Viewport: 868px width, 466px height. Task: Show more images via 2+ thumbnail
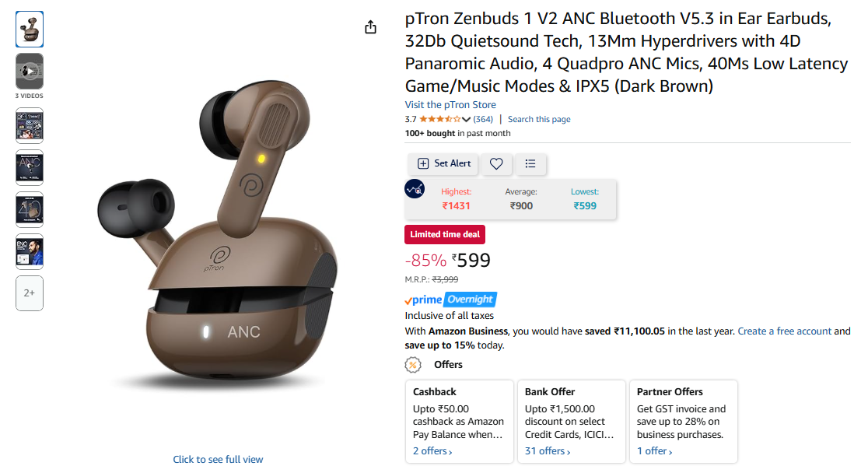point(30,293)
